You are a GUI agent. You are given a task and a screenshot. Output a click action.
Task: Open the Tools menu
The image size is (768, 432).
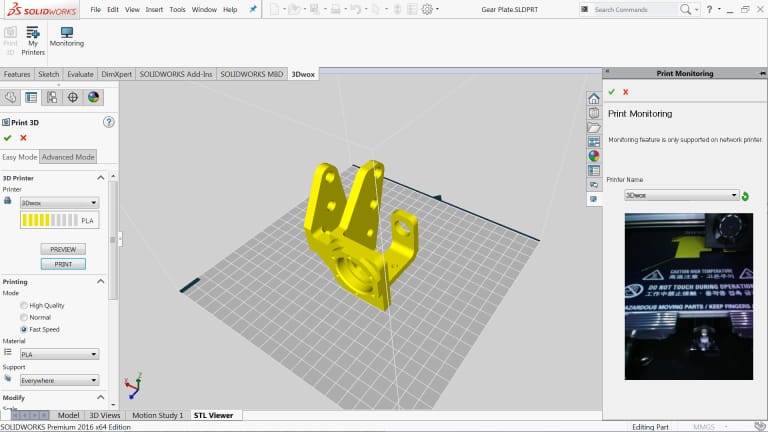(x=177, y=9)
